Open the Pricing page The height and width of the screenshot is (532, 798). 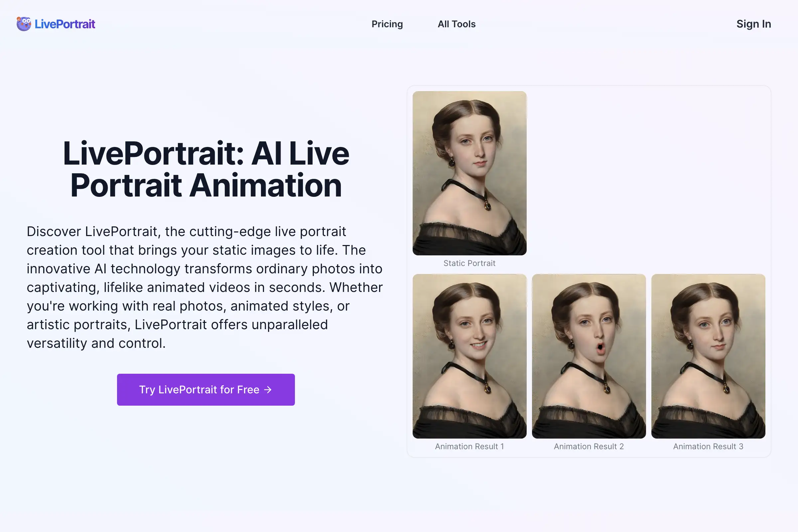(387, 24)
